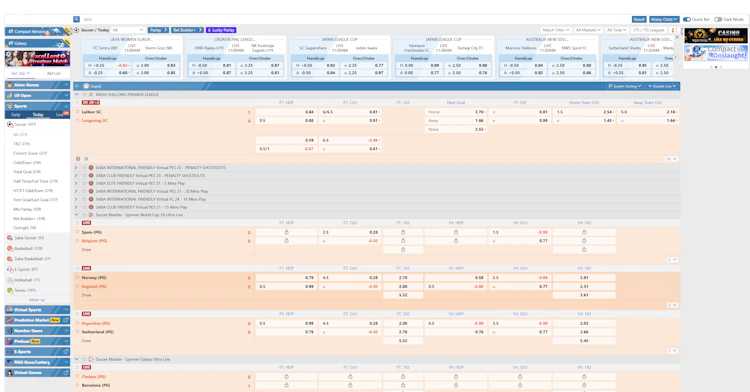Star the Soccer Marble Spinner World Cup league
The image size is (750, 392).
(x=85, y=215)
